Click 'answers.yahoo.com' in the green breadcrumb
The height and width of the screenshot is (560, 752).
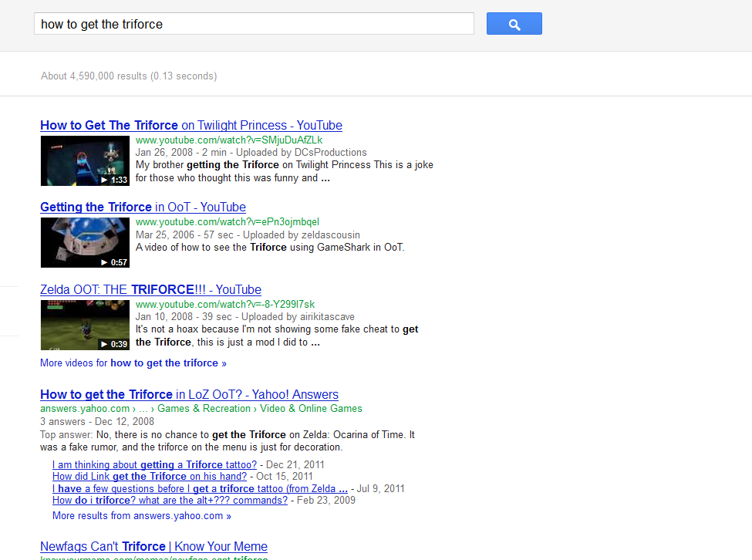pyautogui.click(x=85, y=409)
